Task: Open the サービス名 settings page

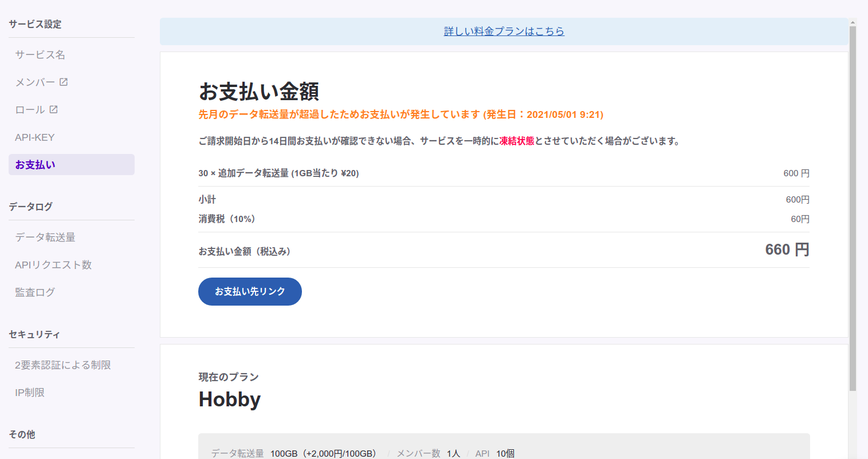Action: pos(40,55)
